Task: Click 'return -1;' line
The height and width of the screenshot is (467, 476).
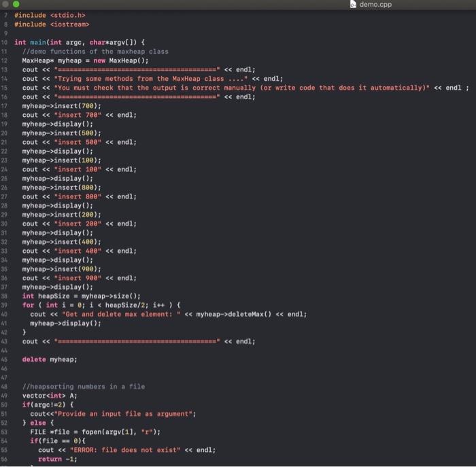Action: click(58, 459)
